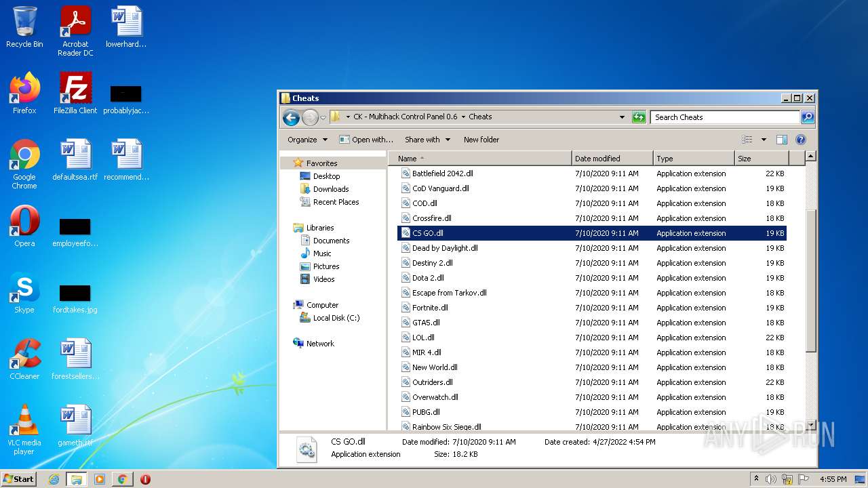The height and width of the screenshot is (488, 868).
Task: Open the Organize menu
Action: pyautogui.click(x=307, y=140)
